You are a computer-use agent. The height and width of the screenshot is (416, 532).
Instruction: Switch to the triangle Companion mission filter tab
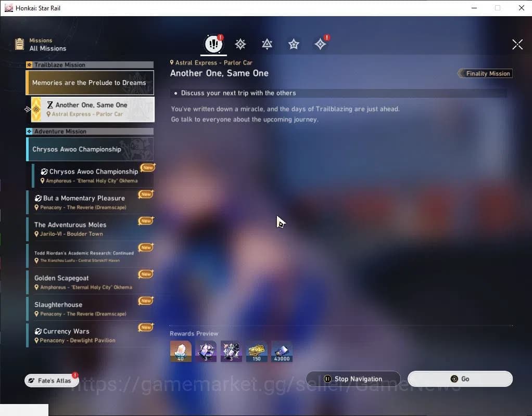point(267,44)
